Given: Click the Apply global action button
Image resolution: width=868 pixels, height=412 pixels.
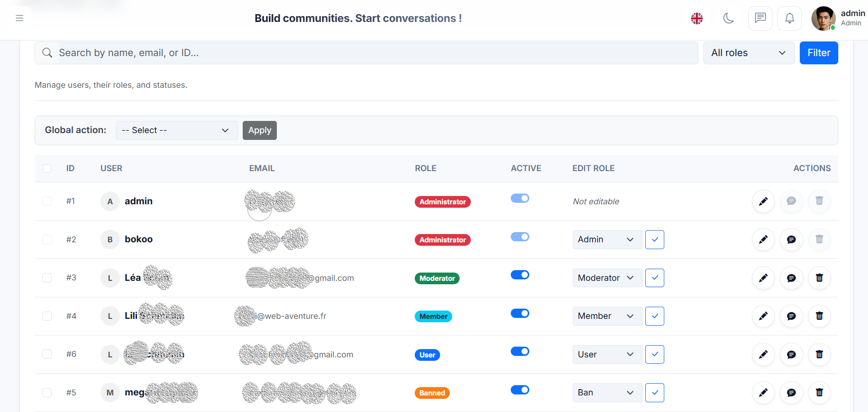Looking at the screenshot, I should [x=260, y=130].
